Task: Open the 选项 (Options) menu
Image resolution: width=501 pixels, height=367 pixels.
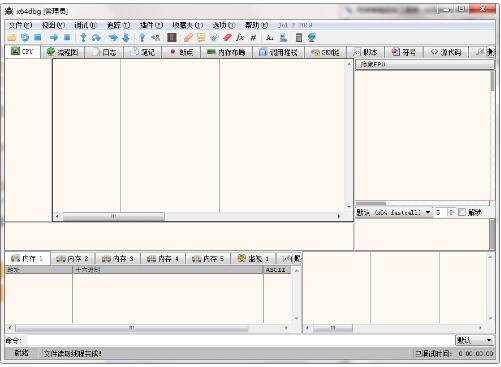Action: 224,25
